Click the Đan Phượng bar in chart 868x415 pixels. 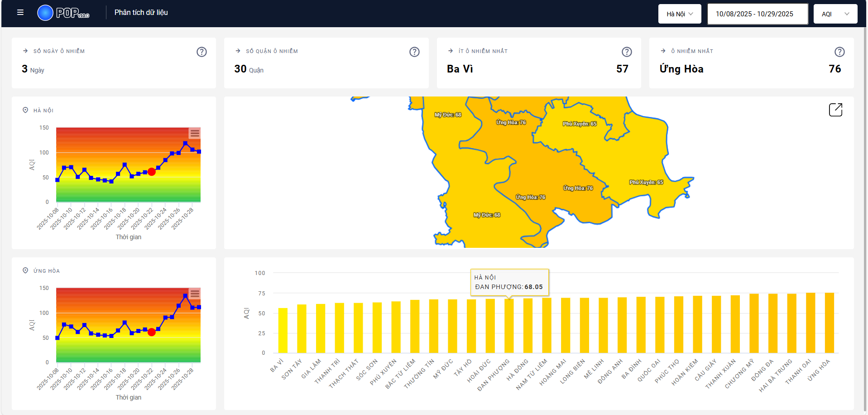point(509,326)
